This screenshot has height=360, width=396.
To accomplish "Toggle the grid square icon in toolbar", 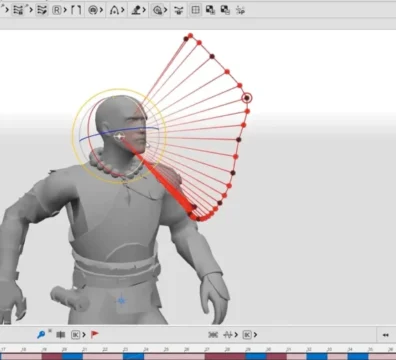I will [x=195, y=10].
